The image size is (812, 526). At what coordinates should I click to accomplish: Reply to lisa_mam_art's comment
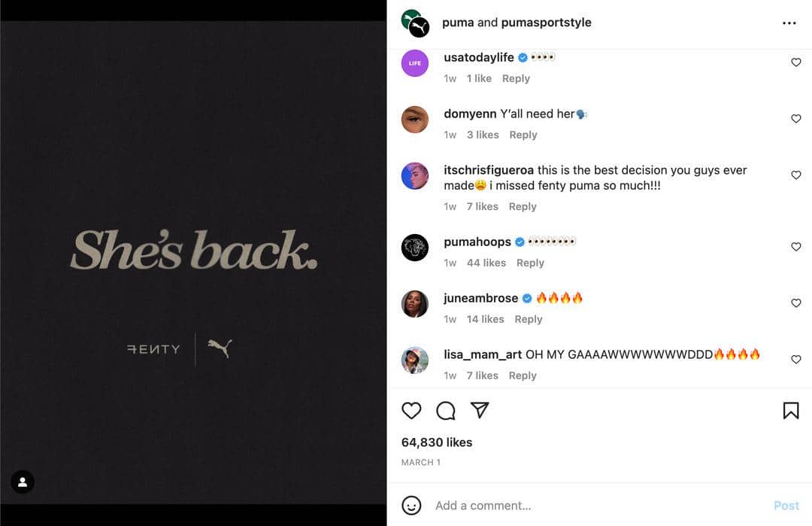[x=523, y=375]
